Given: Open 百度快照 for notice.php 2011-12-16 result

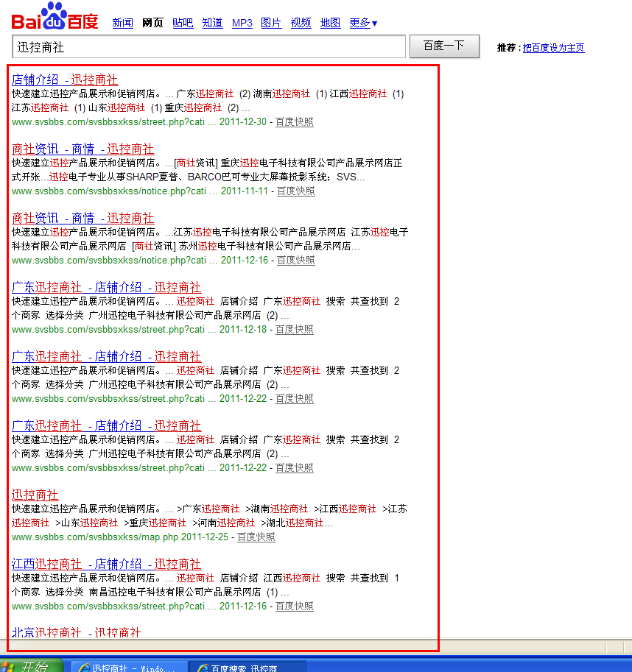Looking at the screenshot, I should pyautogui.click(x=296, y=260).
